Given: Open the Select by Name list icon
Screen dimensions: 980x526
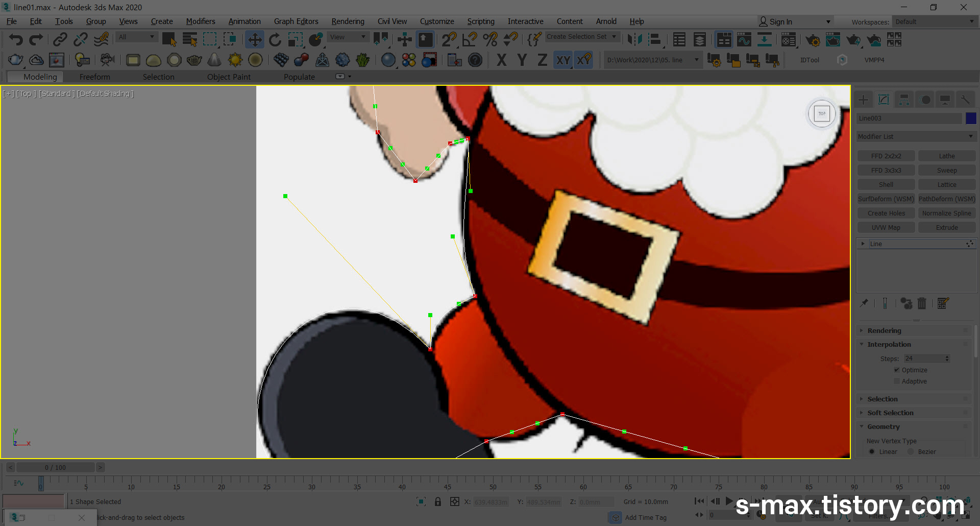Looking at the screenshot, I should coord(190,40).
